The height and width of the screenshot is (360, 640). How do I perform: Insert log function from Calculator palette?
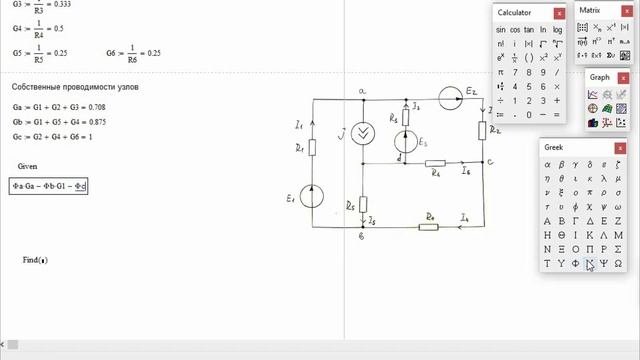557,30
